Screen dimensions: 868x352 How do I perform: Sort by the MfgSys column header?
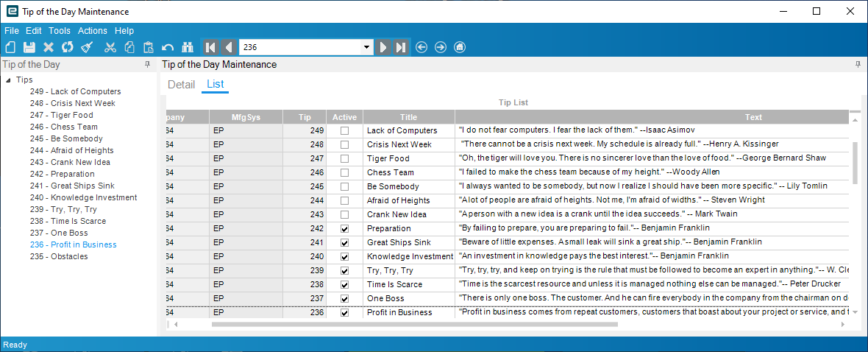[x=246, y=117]
